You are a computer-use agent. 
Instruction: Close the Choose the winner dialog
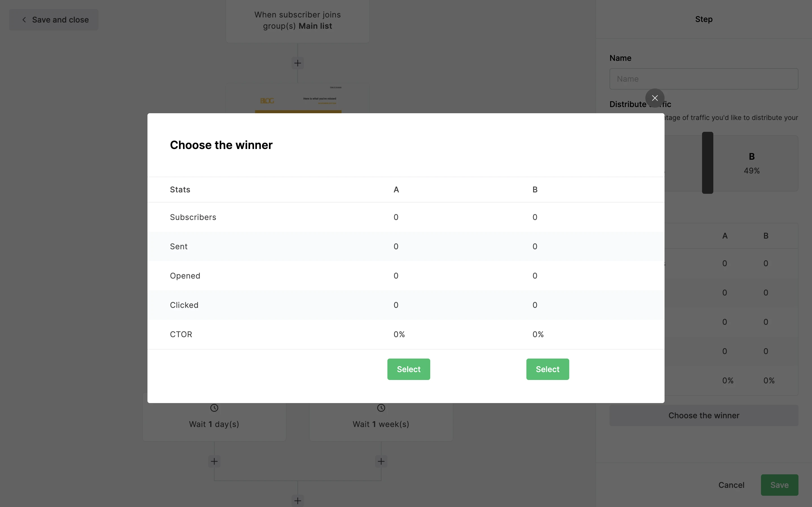654,98
